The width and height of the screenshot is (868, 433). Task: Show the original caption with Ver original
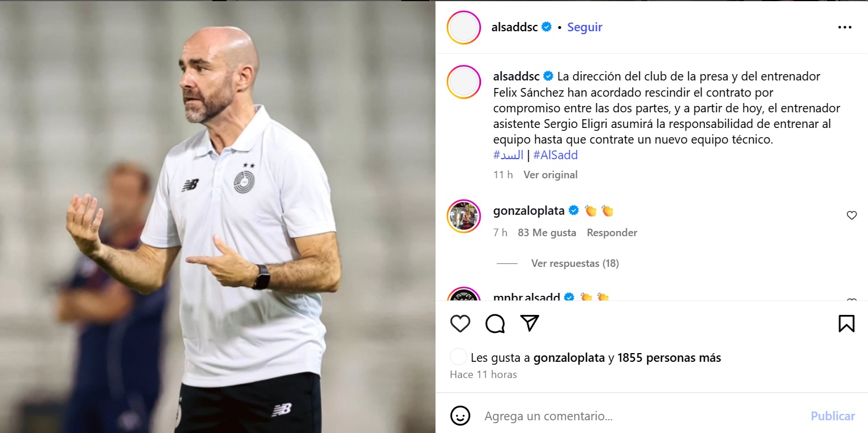[x=551, y=175]
